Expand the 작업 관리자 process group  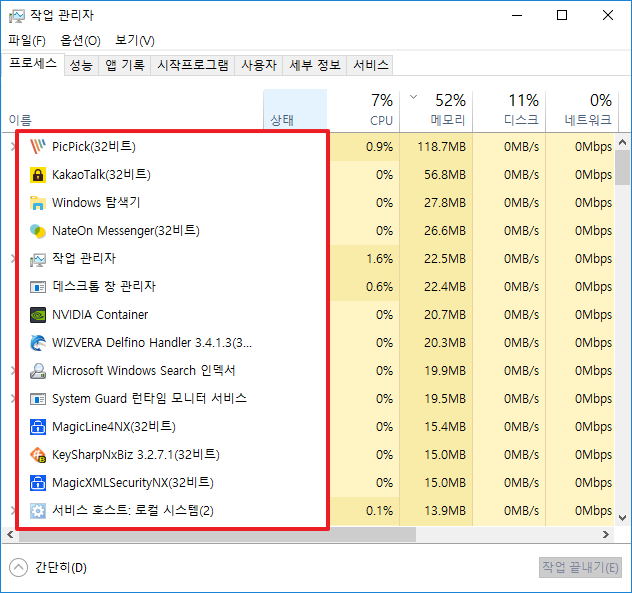13,258
